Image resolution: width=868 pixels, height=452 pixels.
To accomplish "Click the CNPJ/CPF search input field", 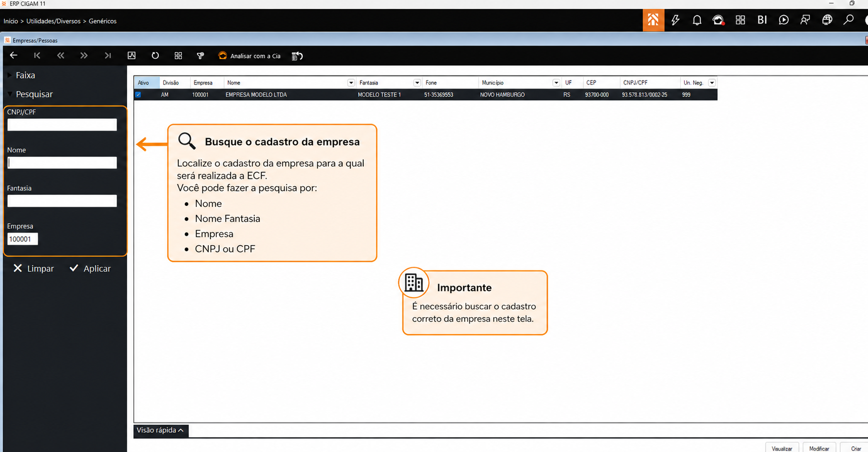I will pyautogui.click(x=62, y=125).
